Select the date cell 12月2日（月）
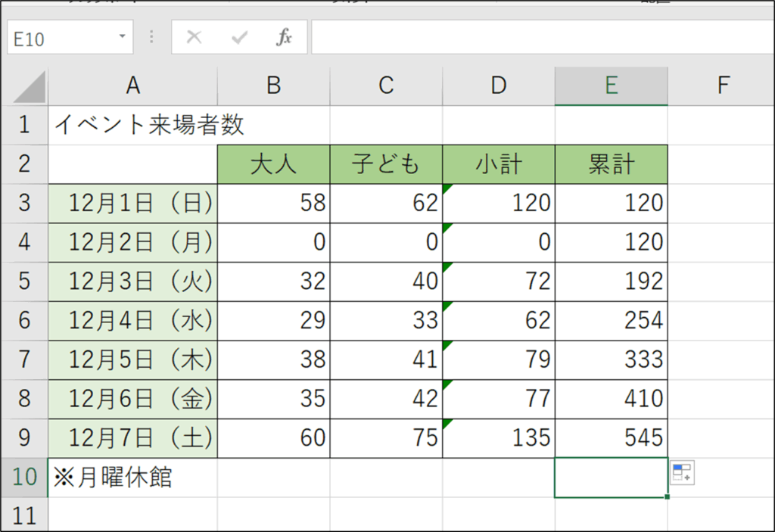Image resolution: width=775 pixels, height=532 pixels. click(x=133, y=242)
